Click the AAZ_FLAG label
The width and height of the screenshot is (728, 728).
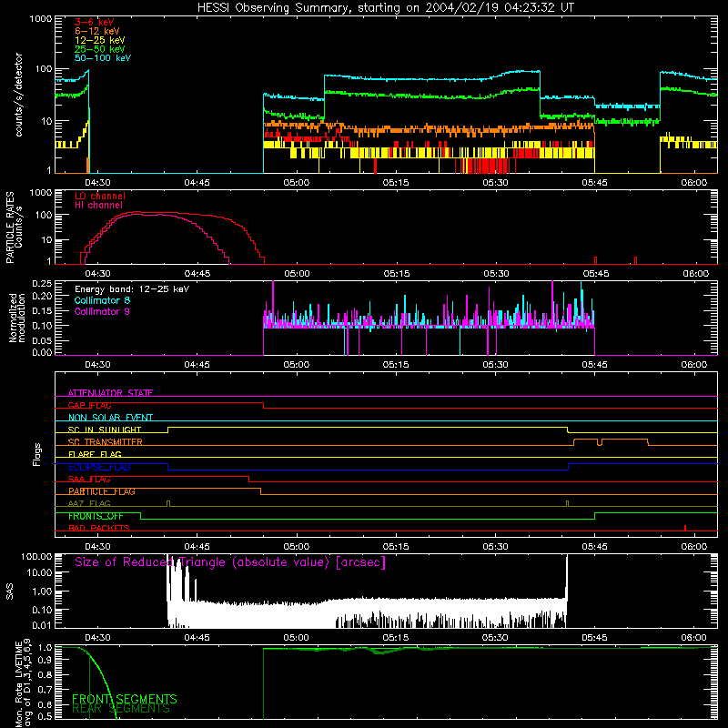(x=89, y=504)
